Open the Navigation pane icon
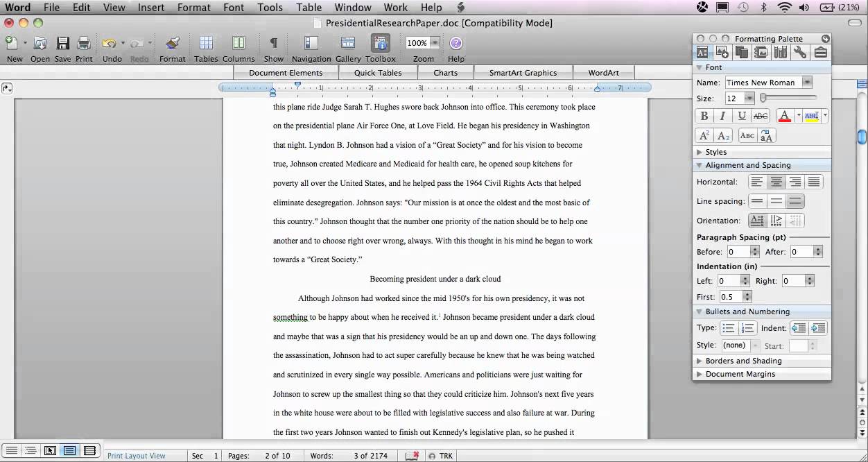This screenshot has width=868, height=462. click(311, 43)
